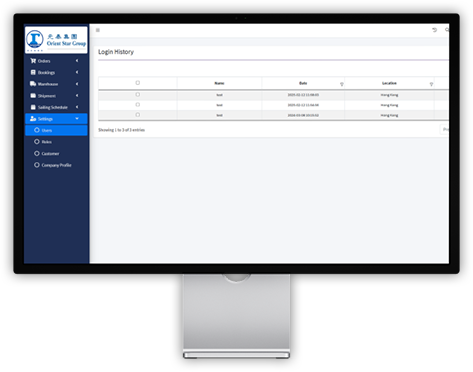This screenshot has width=473, height=372.
Task: Click the 'Showing 1 to 3 of 3 entries' text
Action: [x=122, y=130]
